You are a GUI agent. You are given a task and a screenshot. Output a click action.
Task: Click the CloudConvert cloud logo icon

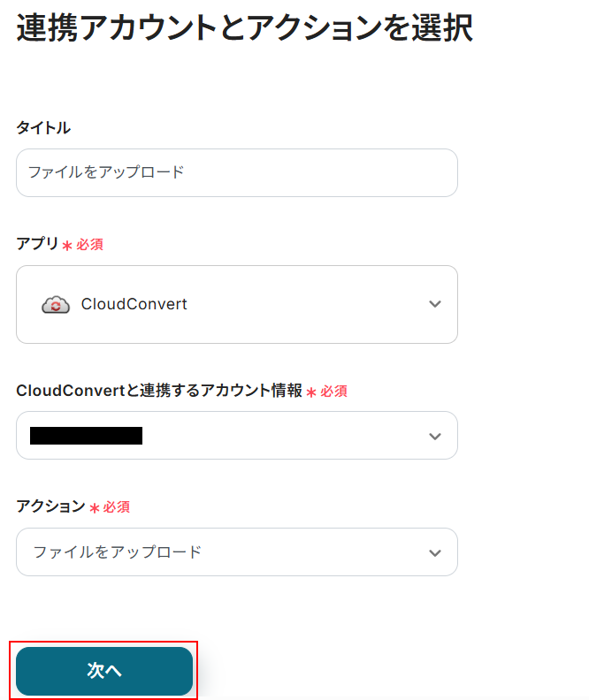56,305
